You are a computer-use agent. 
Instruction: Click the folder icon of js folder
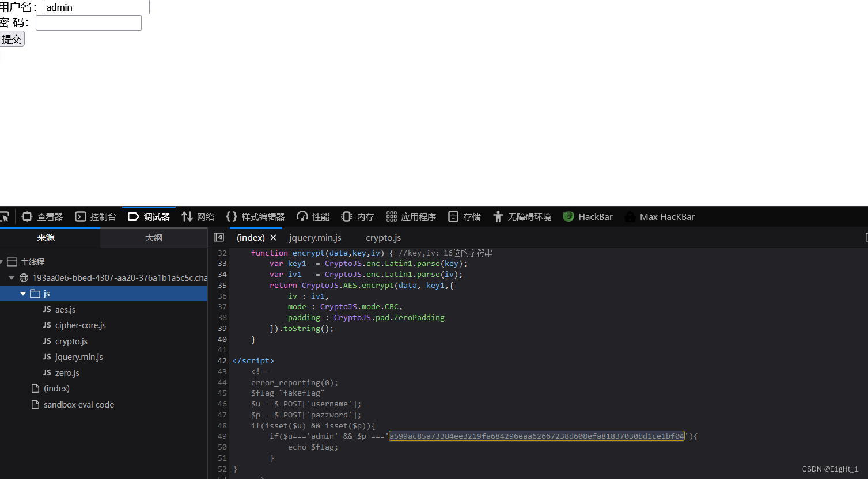(x=35, y=294)
